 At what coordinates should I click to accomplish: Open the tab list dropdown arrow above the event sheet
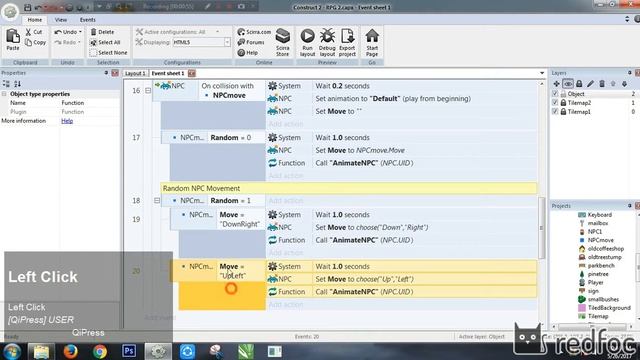tap(542, 73)
